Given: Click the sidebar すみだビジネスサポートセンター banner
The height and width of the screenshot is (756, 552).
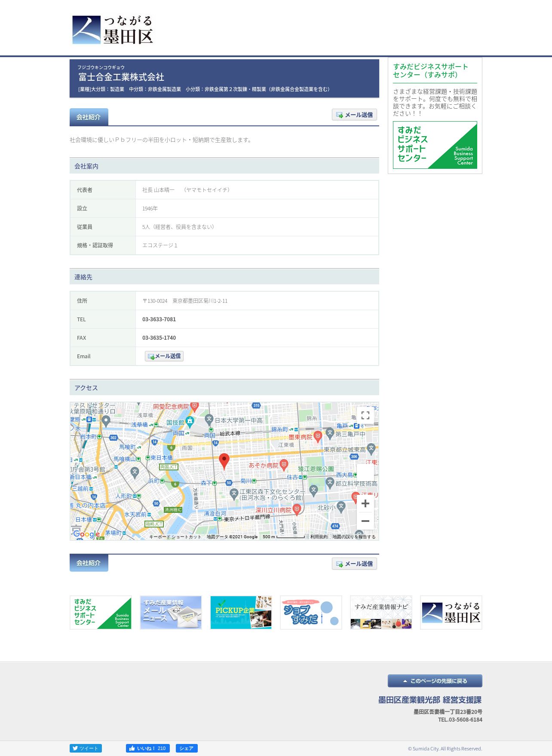Looking at the screenshot, I should [x=435, y=145].
